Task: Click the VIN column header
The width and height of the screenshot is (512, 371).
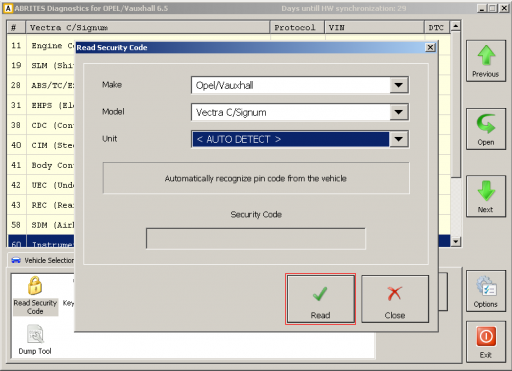Action: 374,27
